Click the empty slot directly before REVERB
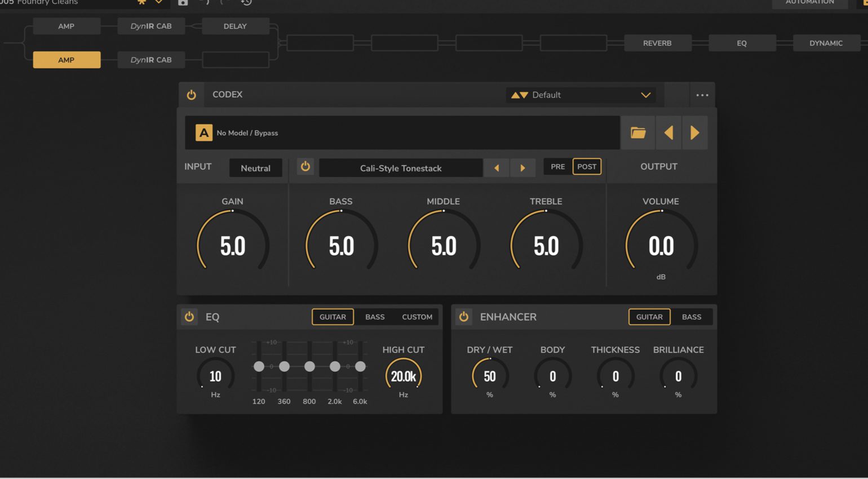The height and width of the screenshot is (479, 868). click(x=573, y=43)
